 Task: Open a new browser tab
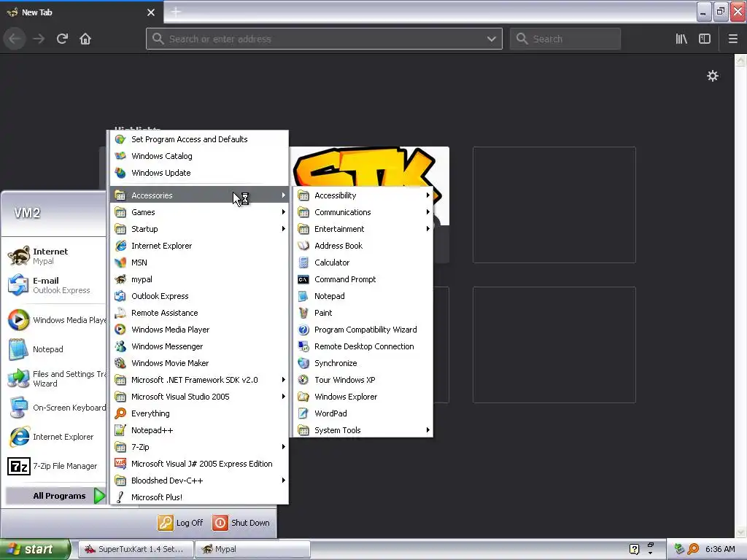click(x=176, y=12)
